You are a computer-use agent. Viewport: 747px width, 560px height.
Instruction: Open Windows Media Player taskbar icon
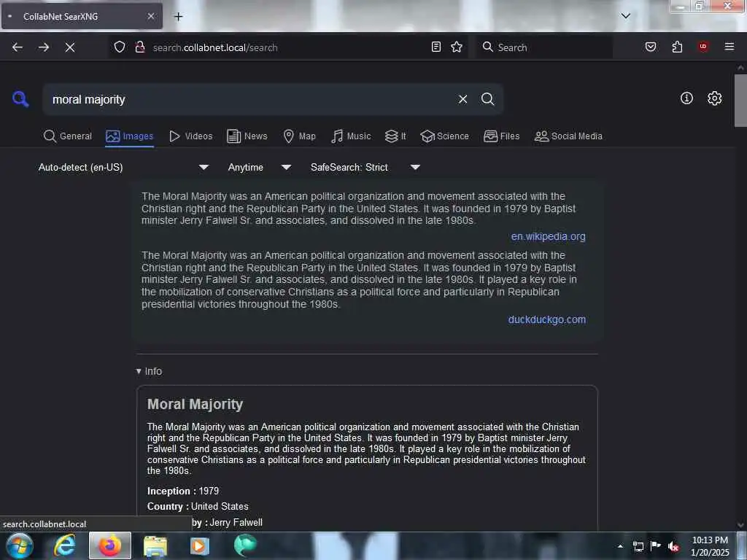200,545
